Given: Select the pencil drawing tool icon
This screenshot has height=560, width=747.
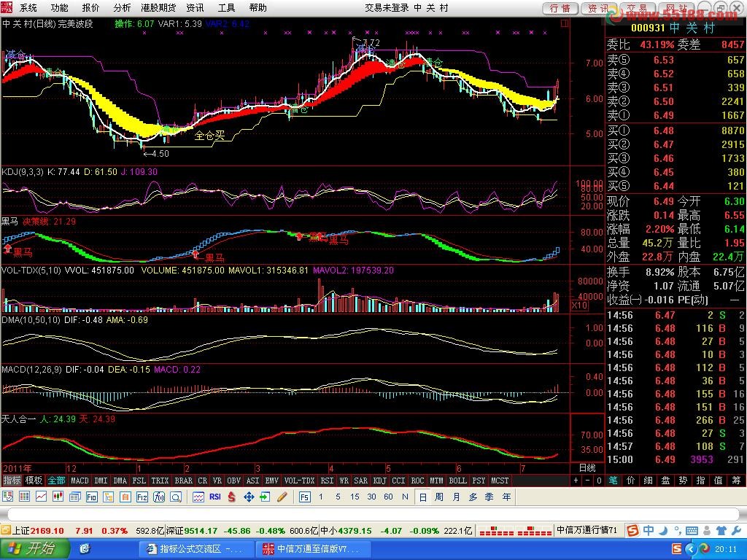Looking at the screenshot, I should tap(282, 497).
